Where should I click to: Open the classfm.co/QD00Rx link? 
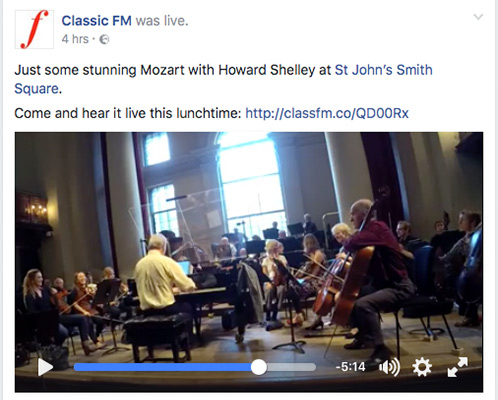[x=327, y=113]
